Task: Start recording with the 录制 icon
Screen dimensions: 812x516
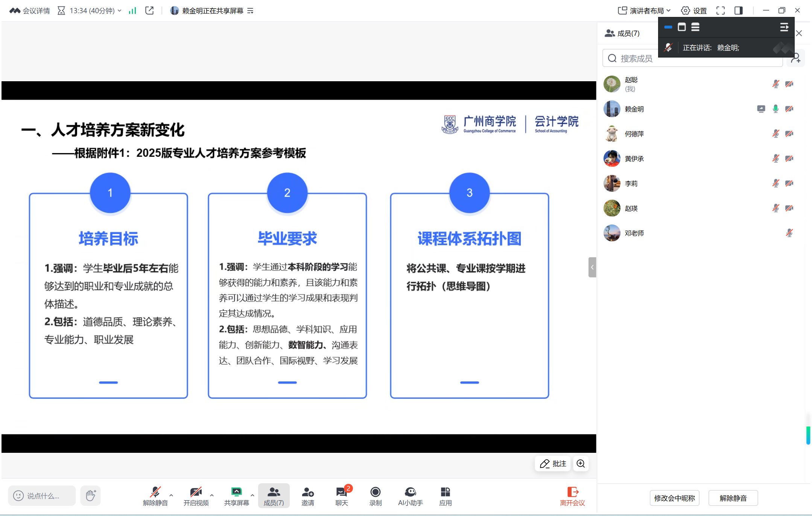Action: pyautogui.click(x=375, y=496)
